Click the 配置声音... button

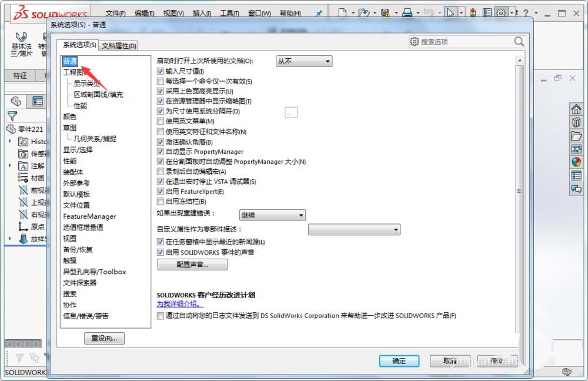coord(192,265)
